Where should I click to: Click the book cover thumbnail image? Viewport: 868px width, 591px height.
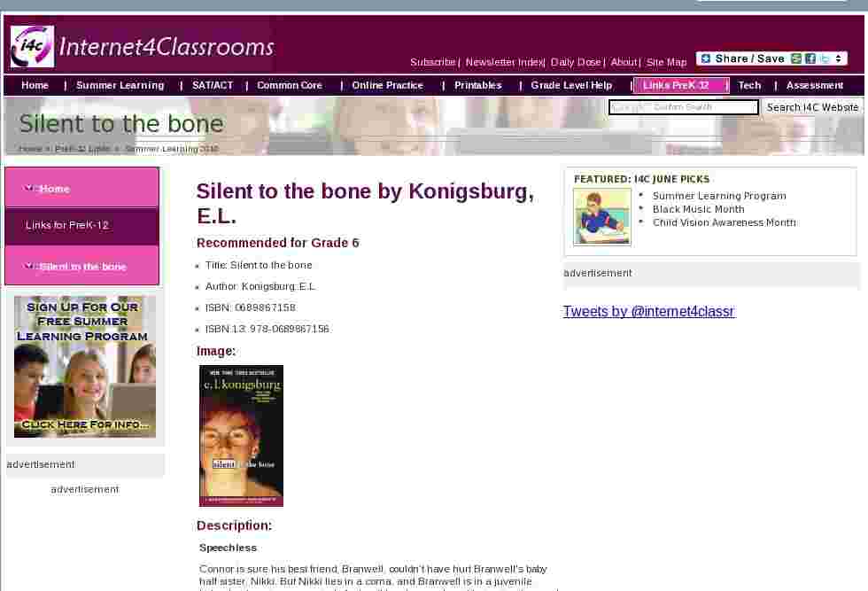click(241, 435)
